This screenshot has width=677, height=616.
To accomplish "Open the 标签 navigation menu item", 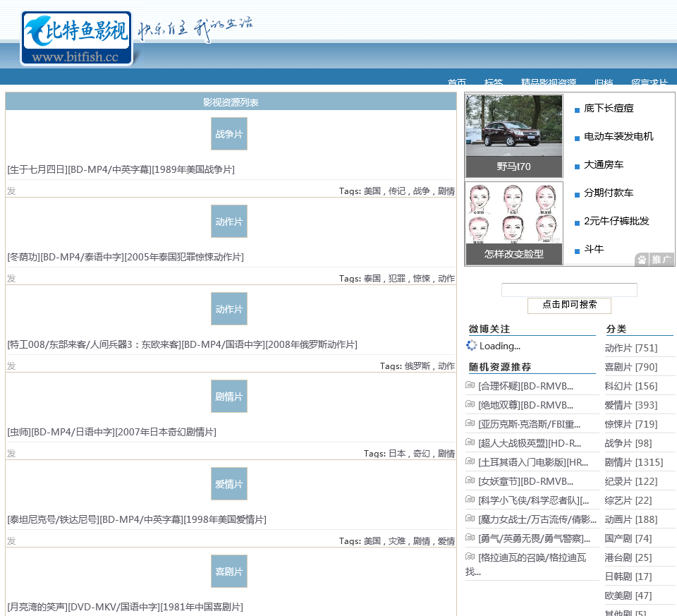I will [x=493, y=82].
